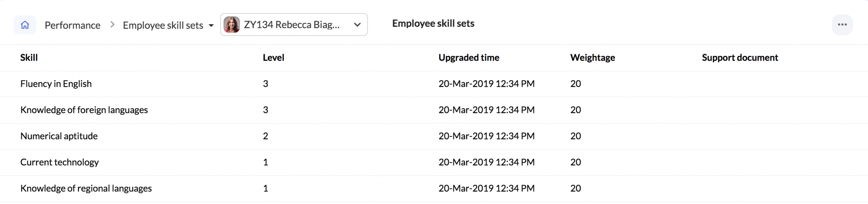Image resolution: width=868 pixels, height=204 pixels.
Task: Click the Weightage column header
Action: pyautogui.click(x=592, y=58)
